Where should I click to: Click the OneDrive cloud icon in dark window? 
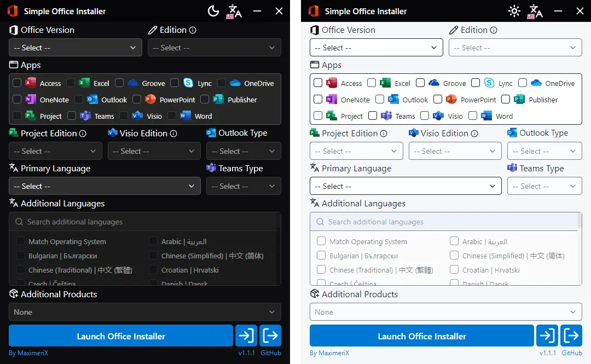(x=235, y=83)
